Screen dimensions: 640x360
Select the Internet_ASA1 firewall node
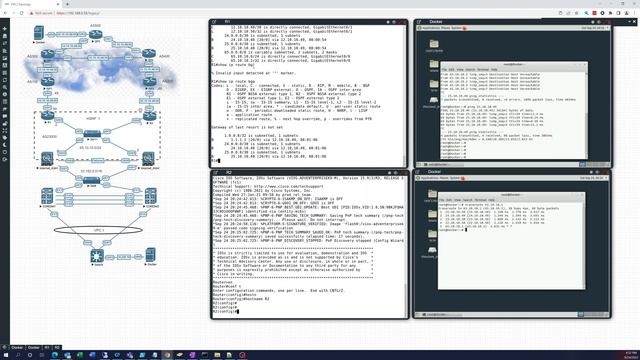(47, 158)
